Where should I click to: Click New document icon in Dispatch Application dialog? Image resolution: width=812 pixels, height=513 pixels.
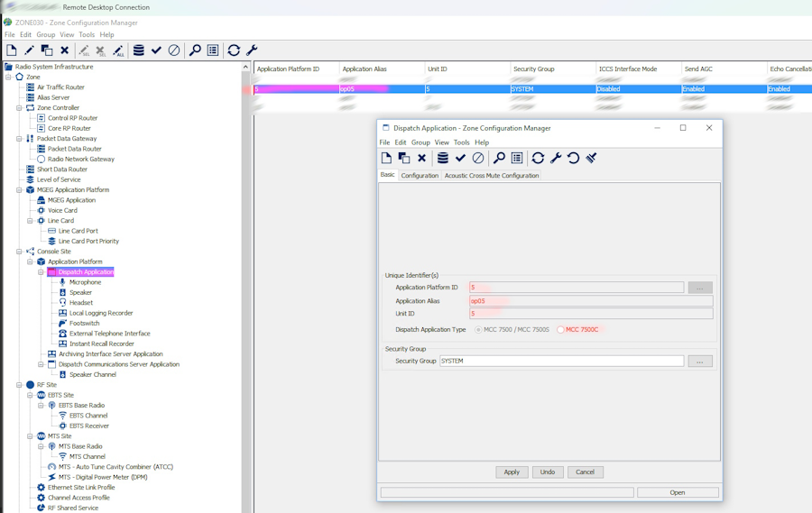386,158
